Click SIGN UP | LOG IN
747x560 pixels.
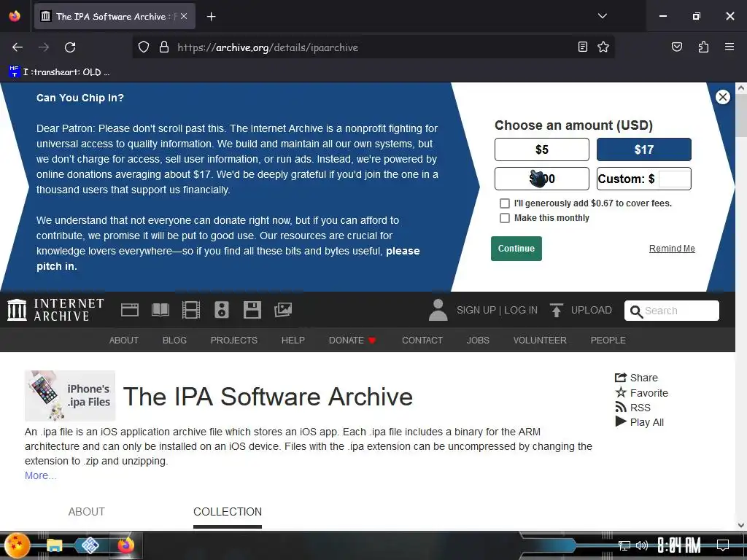pos(497,311)
